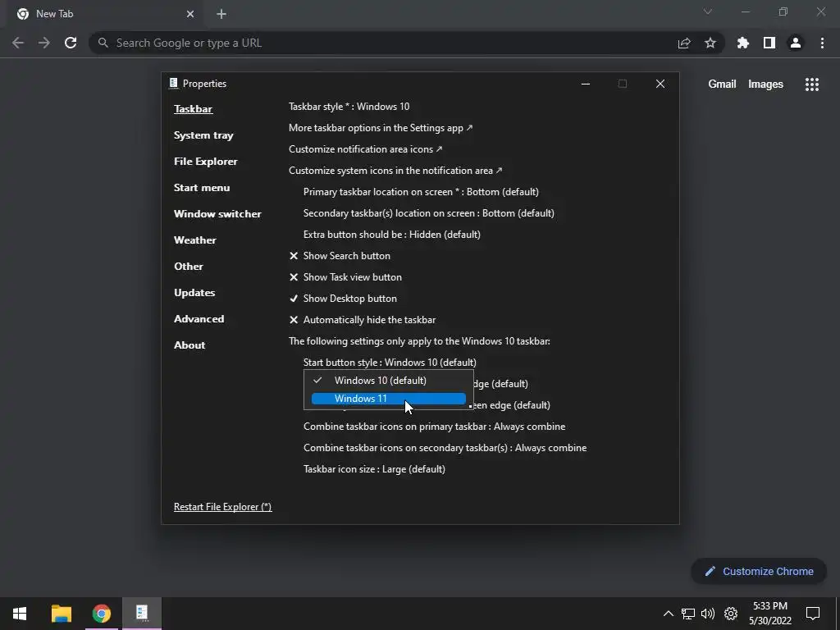Switch to System tray section
840x630 pixels.
[203, 135]
